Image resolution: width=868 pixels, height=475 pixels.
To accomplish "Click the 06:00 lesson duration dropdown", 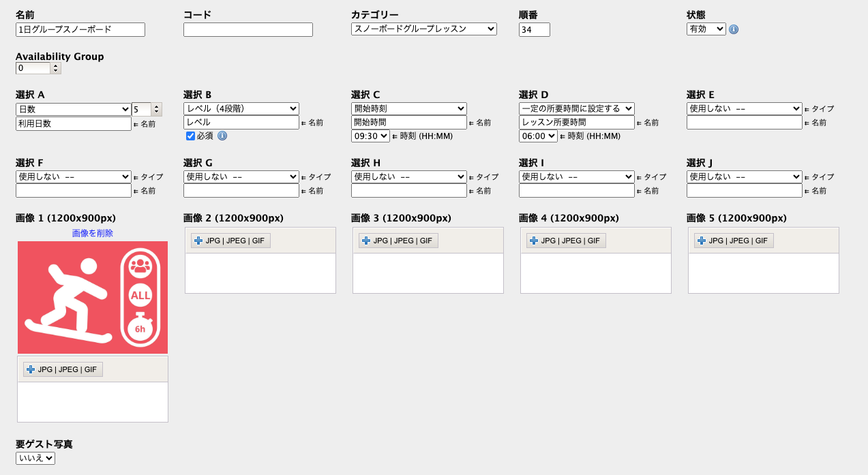I will point(538,136).
